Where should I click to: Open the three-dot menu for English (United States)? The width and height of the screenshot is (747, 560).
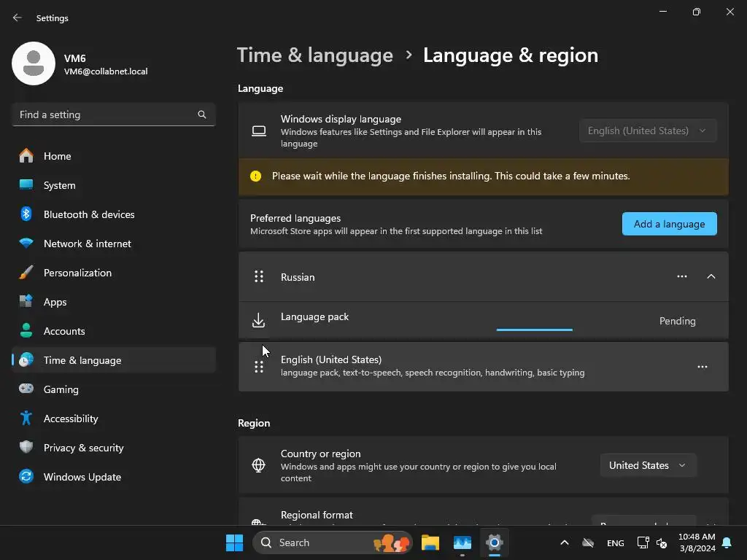click(x=703, y=367)
